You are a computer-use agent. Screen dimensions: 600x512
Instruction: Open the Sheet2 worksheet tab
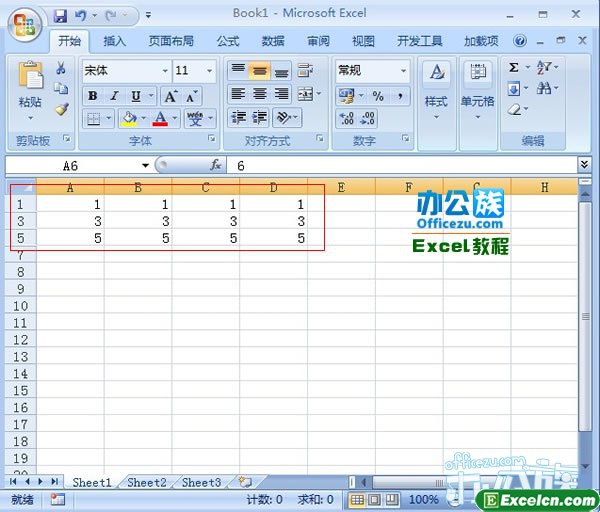click(147, 483)
